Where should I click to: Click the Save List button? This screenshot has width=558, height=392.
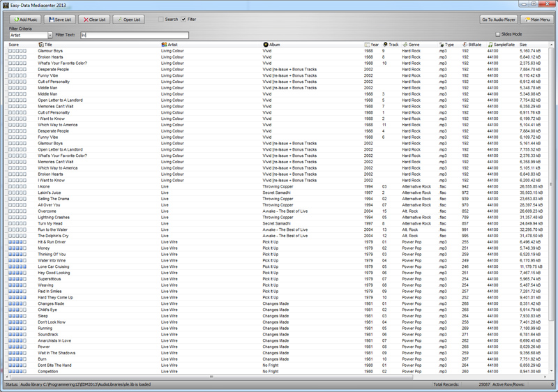click(60, 20)
